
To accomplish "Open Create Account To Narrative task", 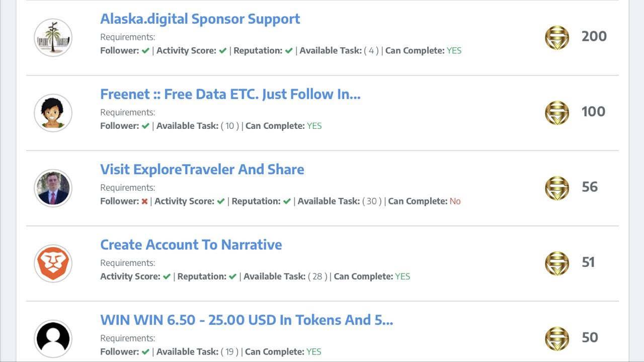I will (x=191, y=245).
